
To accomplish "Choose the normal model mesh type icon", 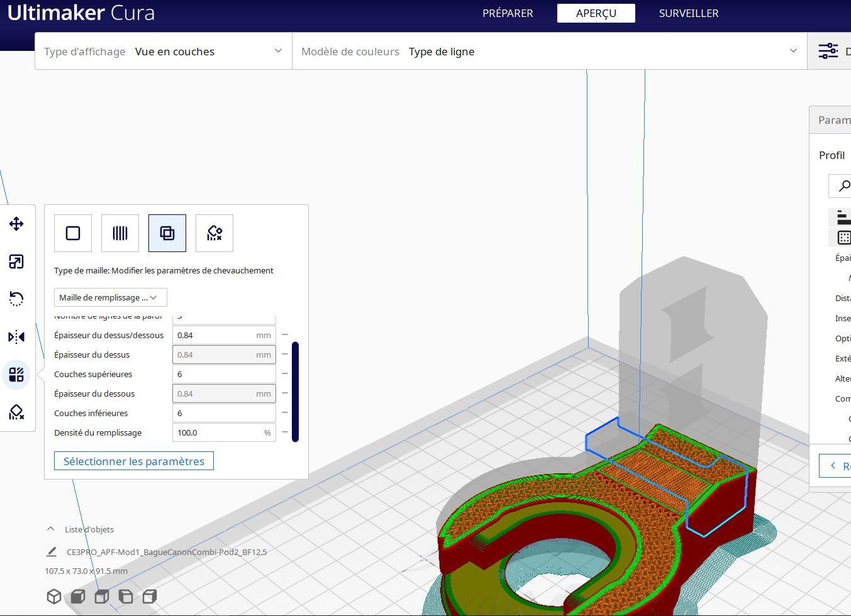I will [x=73, y=233].
